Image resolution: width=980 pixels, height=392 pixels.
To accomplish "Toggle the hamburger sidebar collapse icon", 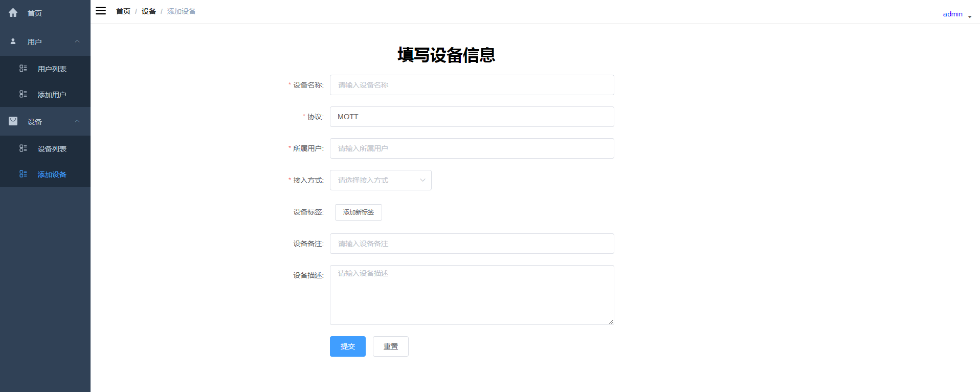I will 101,11.
